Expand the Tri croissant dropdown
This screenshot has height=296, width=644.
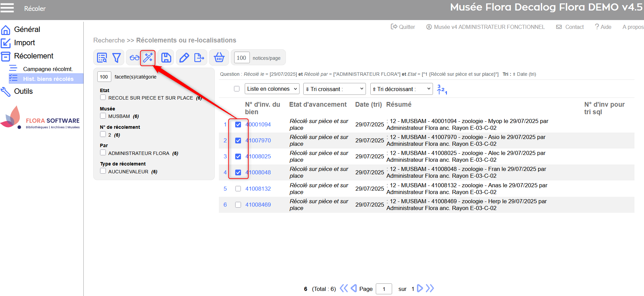(334, 89)
